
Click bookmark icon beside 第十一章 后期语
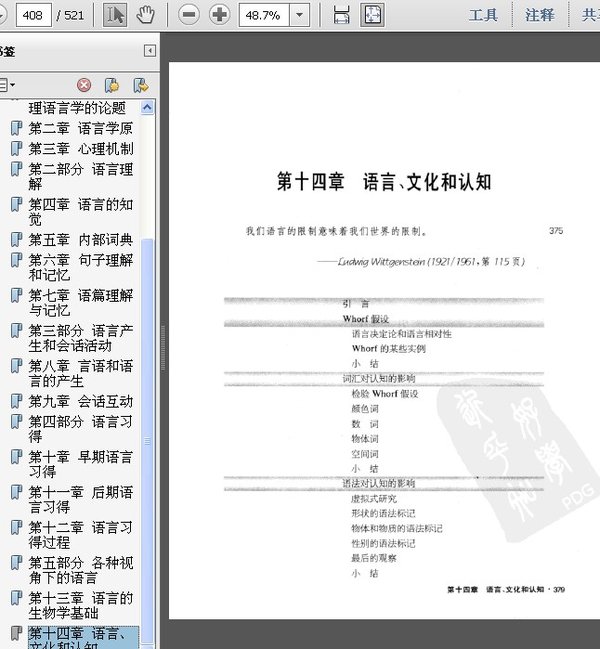[x=16, y=492]
